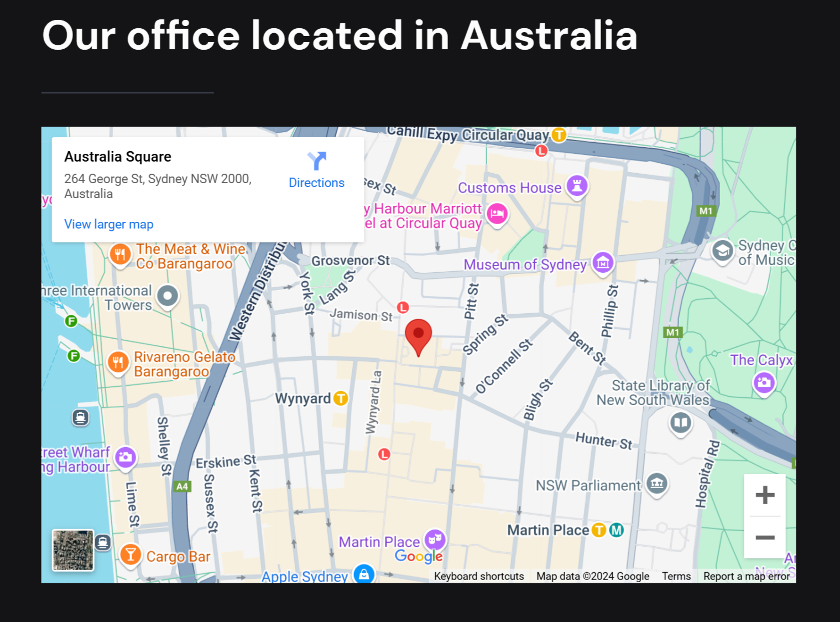Select The Calyx label text
The image size is (840, 622).
[x=761, y=360]
